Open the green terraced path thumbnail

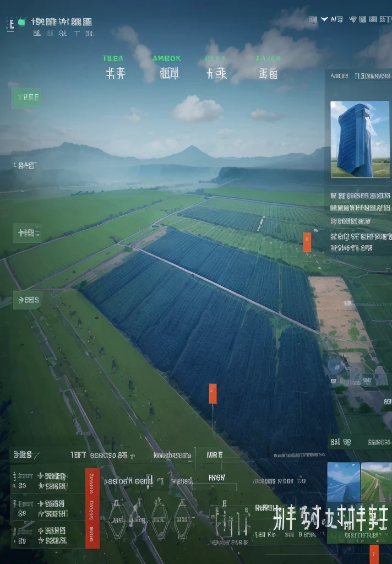[x=376, y=482]
